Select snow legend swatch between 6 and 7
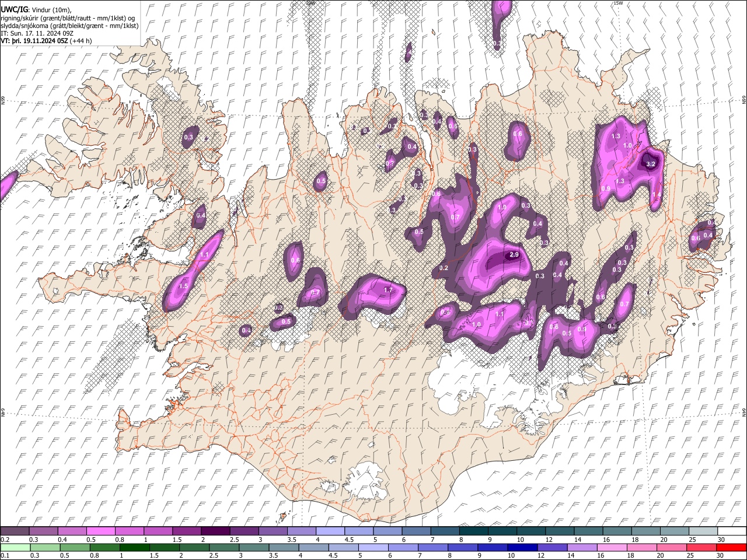747x560 pixels. (416, 531)
